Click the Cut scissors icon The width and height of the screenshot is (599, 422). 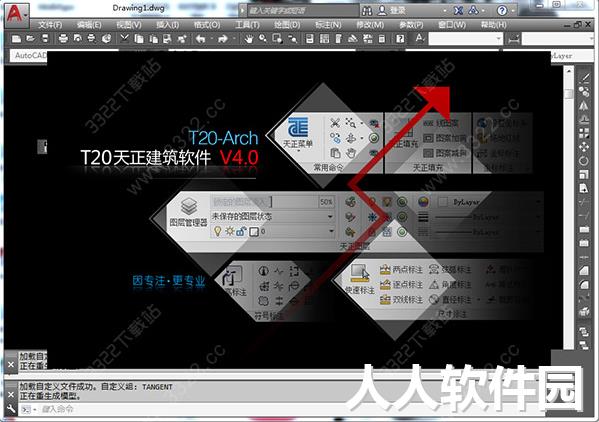point(125,39)
